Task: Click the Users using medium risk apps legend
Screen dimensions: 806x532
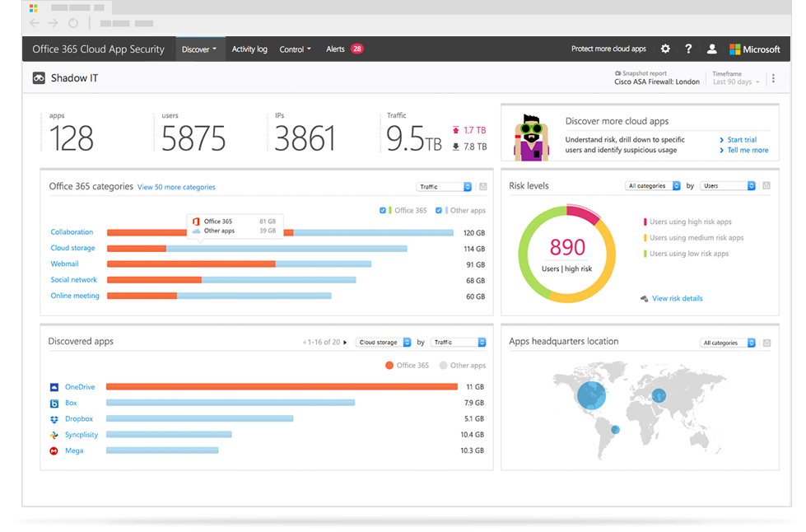Action: pyautogui.click(x=693, y=238)
